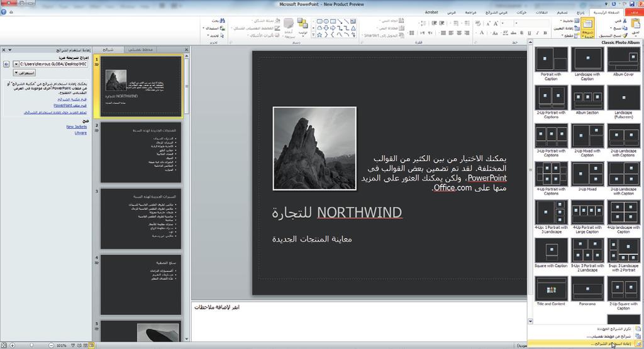Select the Text Box shape in gallery
The width and height of the screenshot is (644, 349).
(353, 21)
